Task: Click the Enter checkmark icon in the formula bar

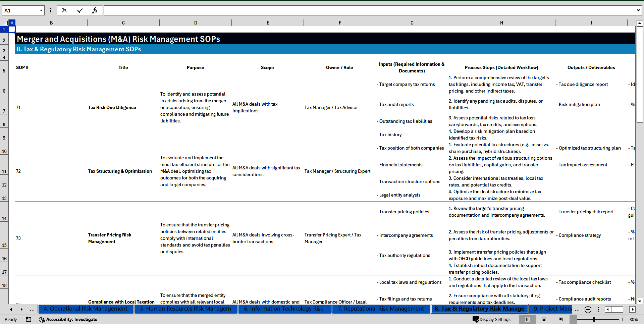Action: pos(80,10)
